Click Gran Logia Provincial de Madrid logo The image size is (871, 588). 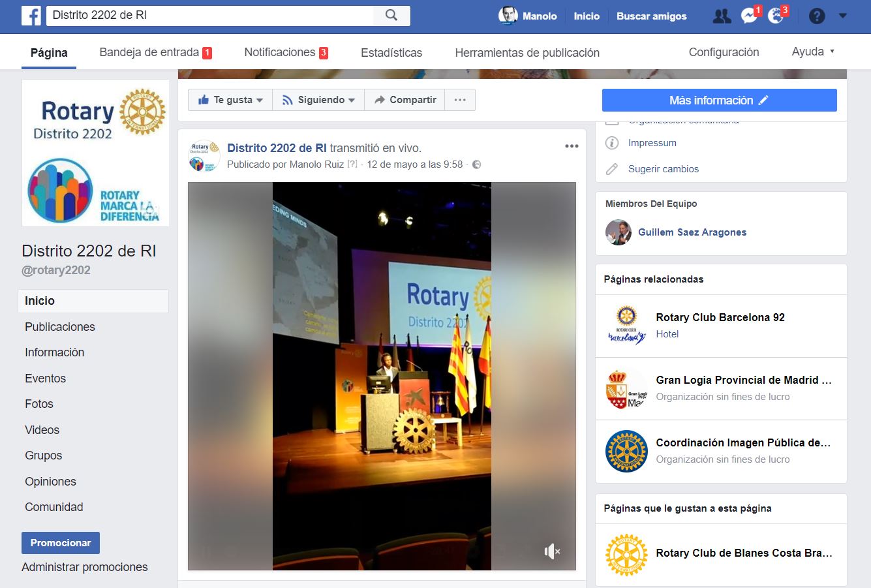[x=626, y=388]
